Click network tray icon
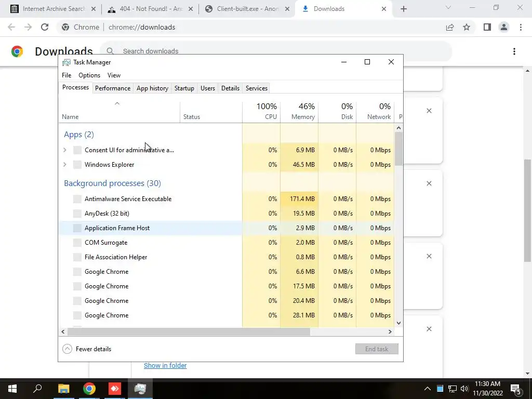Viewport: 532px width, 399px height. click(x=453, y=389)
